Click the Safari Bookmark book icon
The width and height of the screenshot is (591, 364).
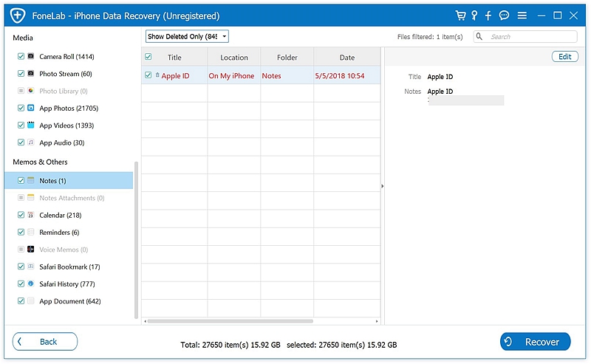(x=31, y=267)
